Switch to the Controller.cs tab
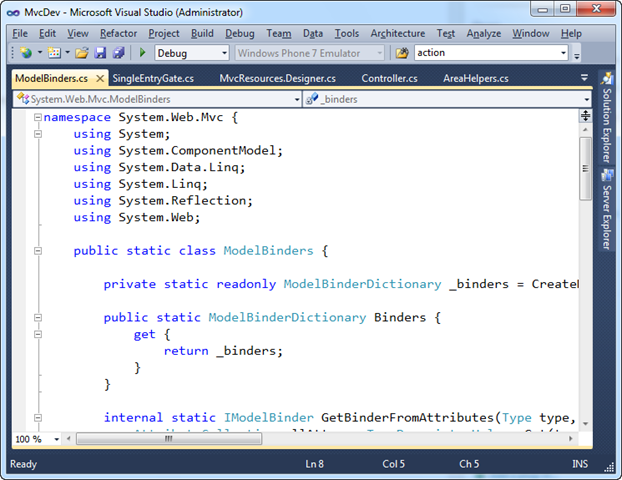Viewport: 622px width, 480px height. point(389,79)
